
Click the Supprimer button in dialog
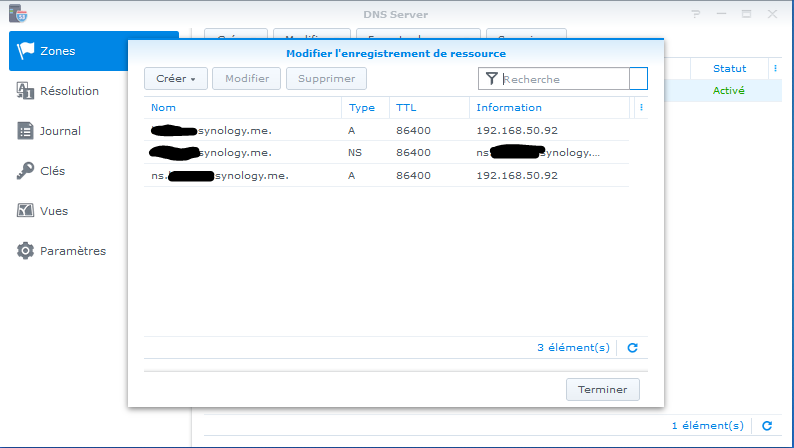pos(326,78)
